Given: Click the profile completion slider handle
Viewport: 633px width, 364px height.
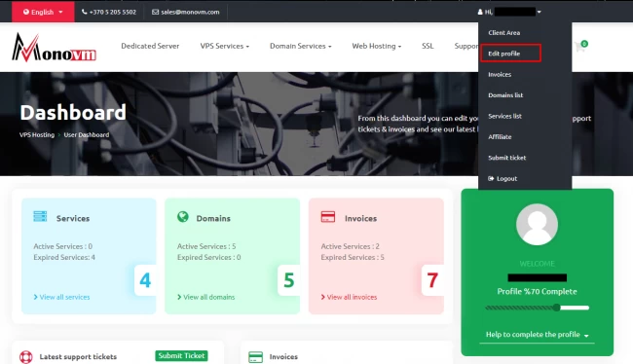Looking at the screenshot, I should coord(557,308).
